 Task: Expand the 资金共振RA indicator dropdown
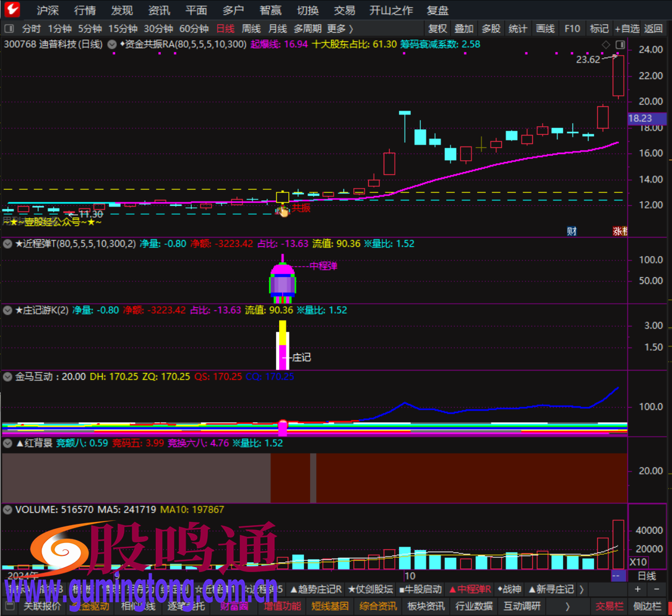tap(112, 45)
